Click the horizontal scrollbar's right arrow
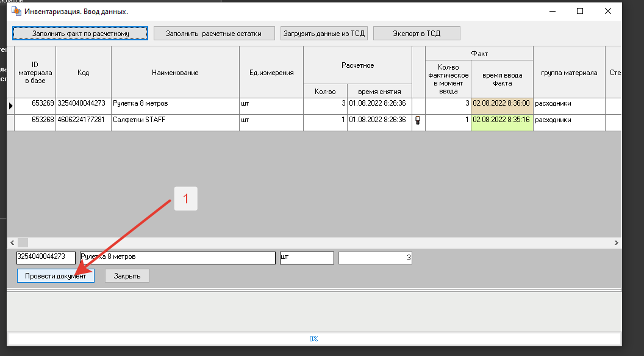Image resolution: width=644 pixels, height=356 pixels. pyautogui.click(x=616, y=242)
